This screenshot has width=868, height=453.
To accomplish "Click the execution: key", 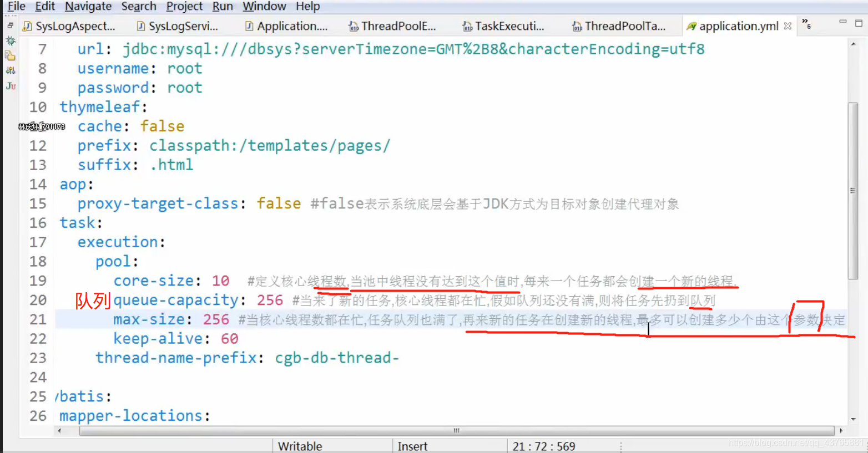I will (x=121, y=242).
